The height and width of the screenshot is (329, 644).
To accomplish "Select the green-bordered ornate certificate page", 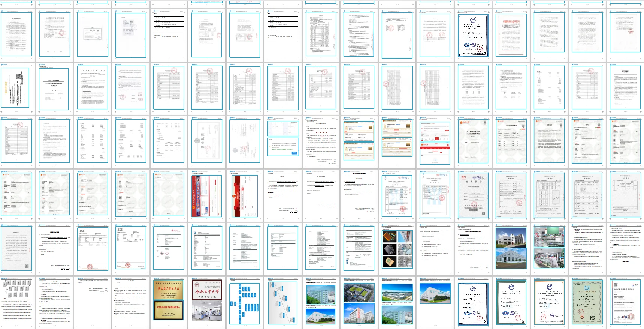I will [x=587, y=303].
